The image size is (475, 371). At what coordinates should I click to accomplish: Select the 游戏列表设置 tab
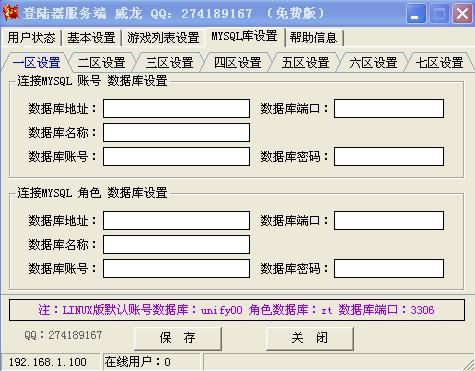coord(163,38)
